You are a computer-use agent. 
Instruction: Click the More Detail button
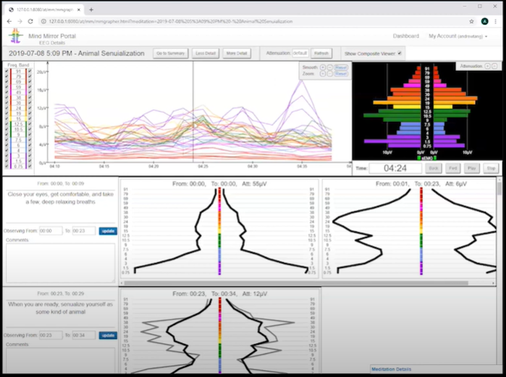pos(237,53)
